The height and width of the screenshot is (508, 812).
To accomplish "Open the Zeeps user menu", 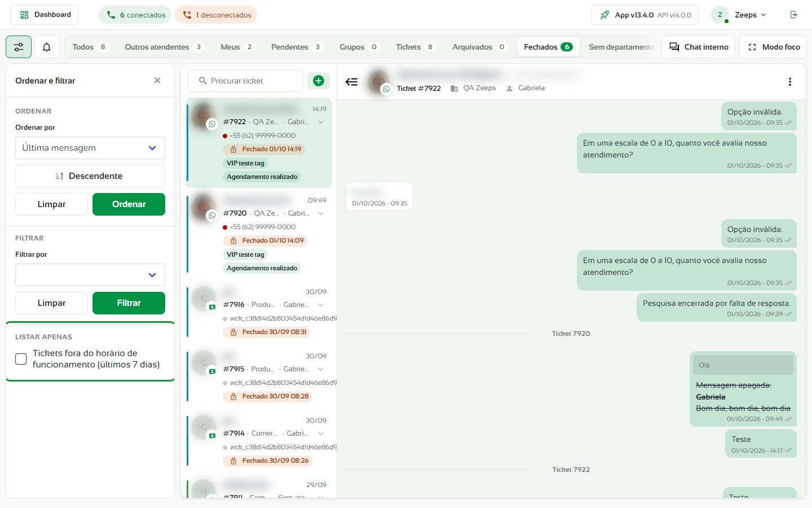I will (740, 15).
